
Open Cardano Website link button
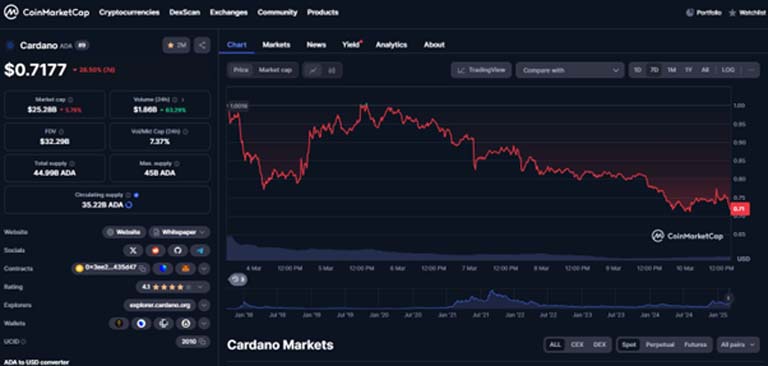tap(124, 232)
